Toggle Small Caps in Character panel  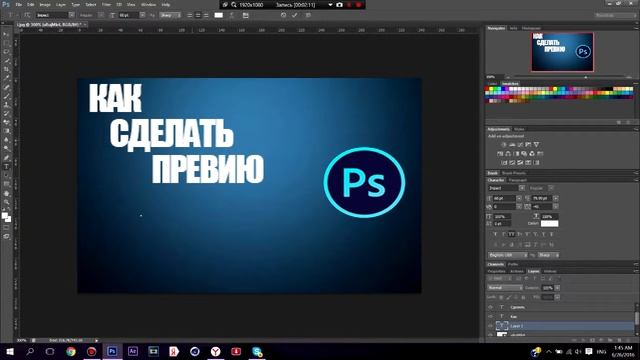[x=519, y=234]
